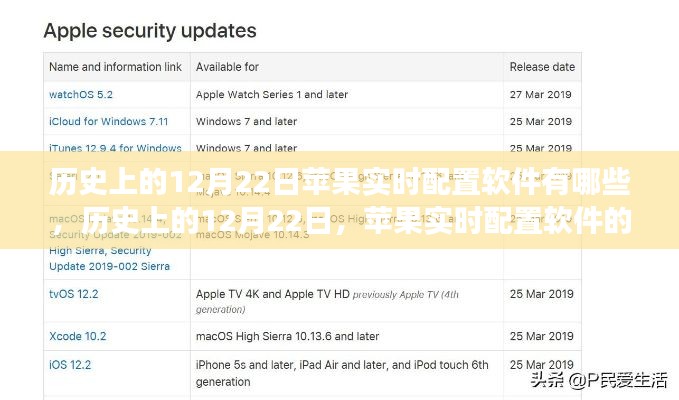Select the Release date column header
This screenshot has width=679, height=400.
pos(542,67)
